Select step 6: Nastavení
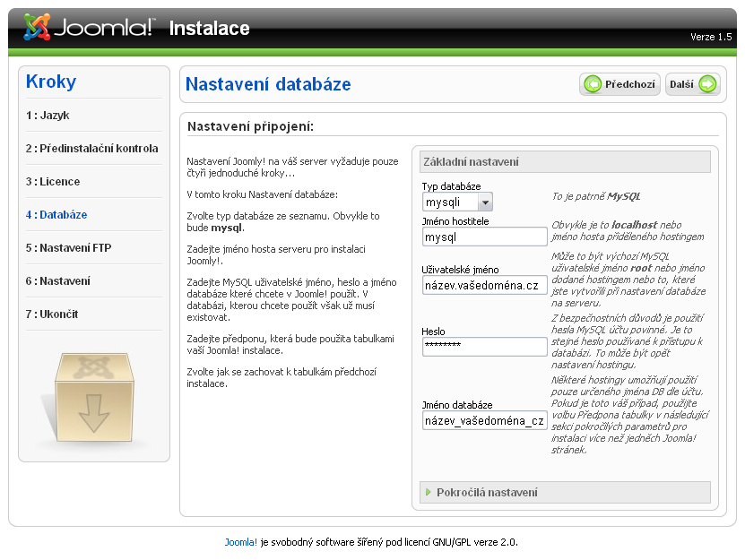 click(58, 281)
